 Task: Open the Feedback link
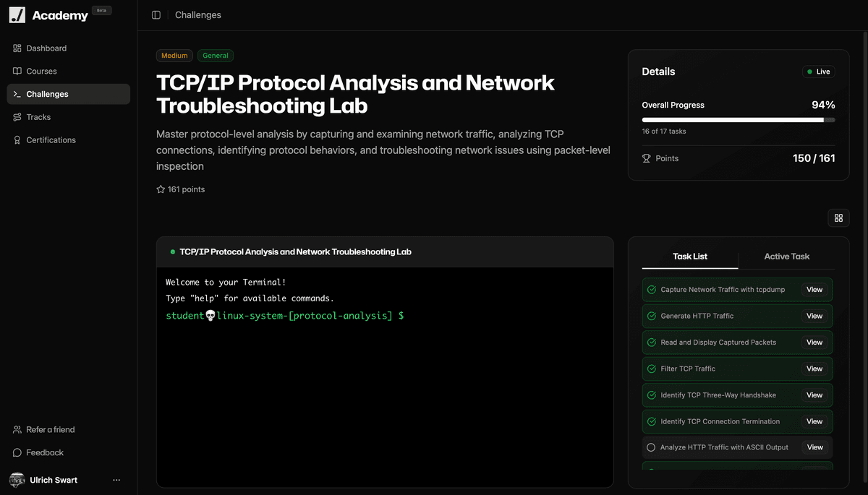coord(45,452)
